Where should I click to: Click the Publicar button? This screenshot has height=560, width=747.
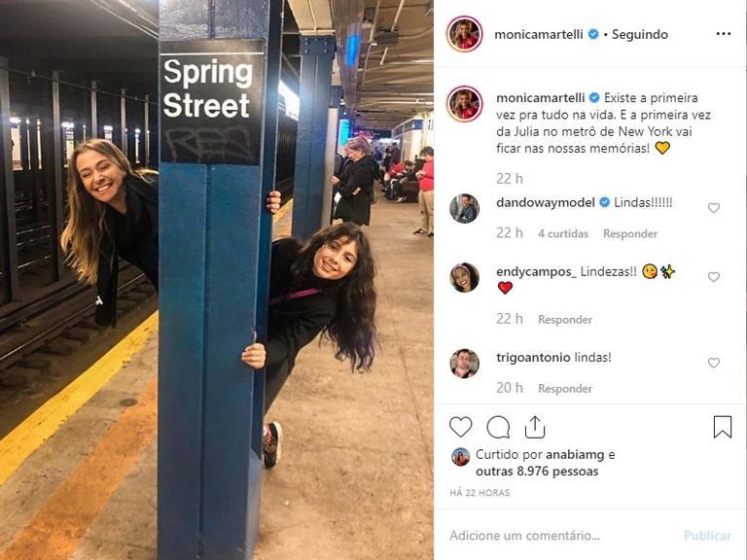tap(707, 536)
